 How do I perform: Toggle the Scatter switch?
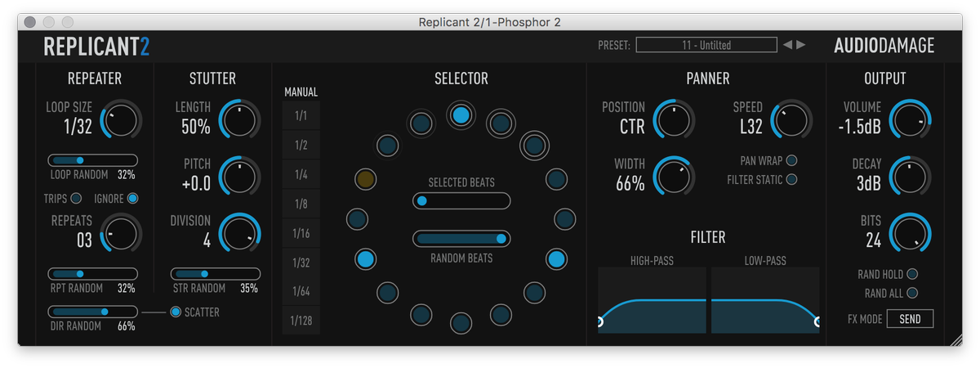coord(176,312)
